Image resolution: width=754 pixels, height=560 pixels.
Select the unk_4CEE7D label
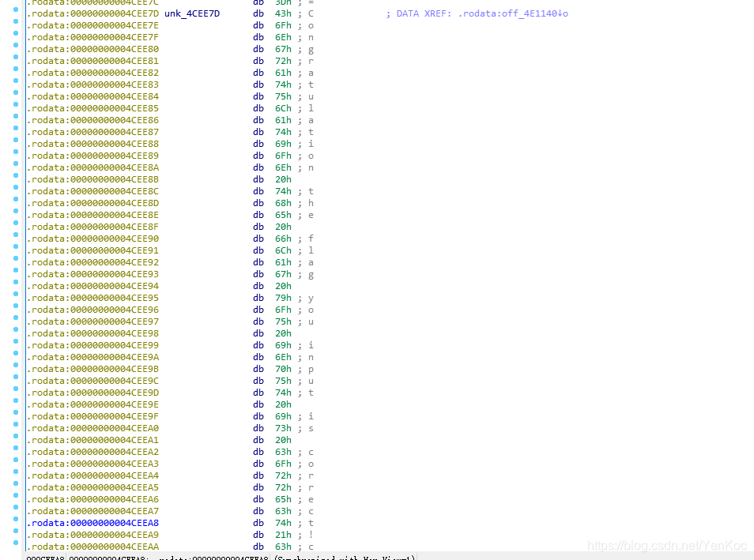[192, 13]
